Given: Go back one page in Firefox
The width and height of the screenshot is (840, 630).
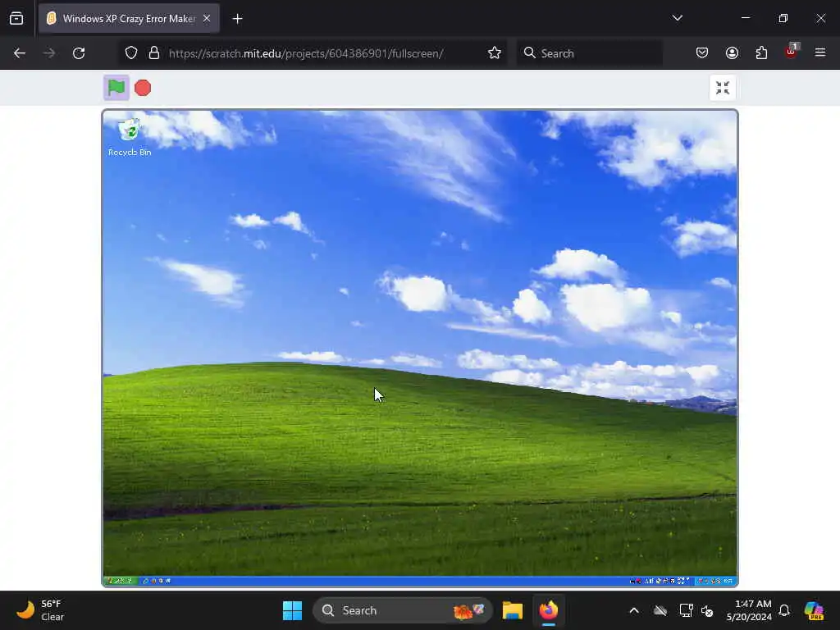Looking at the screenshot, I should 20,53.
